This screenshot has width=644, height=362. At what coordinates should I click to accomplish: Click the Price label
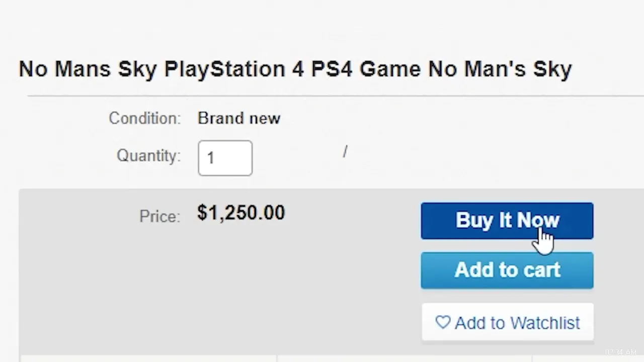tap(159, 216)
